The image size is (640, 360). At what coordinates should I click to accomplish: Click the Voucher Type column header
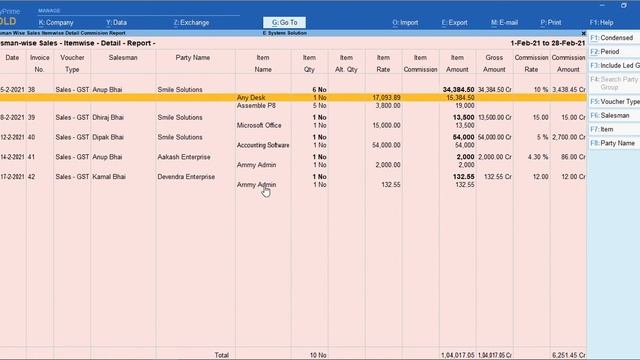click(72, 63)
